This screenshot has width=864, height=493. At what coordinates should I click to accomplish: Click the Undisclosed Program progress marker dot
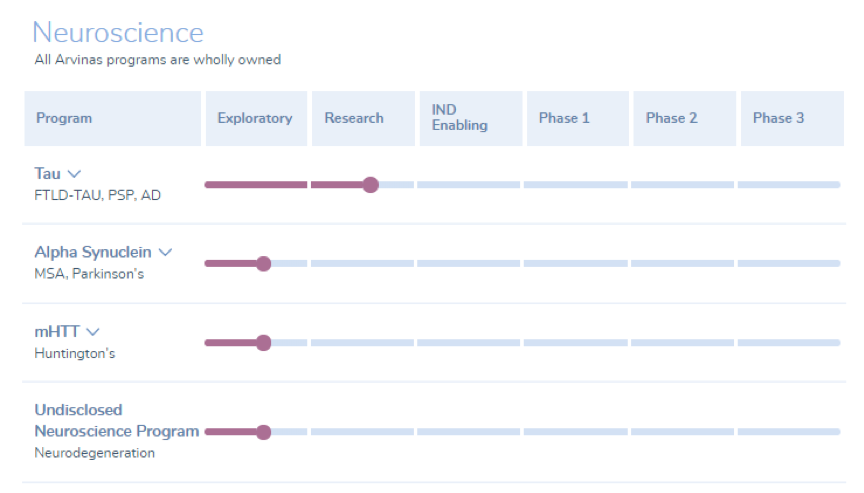pos(264,432)
